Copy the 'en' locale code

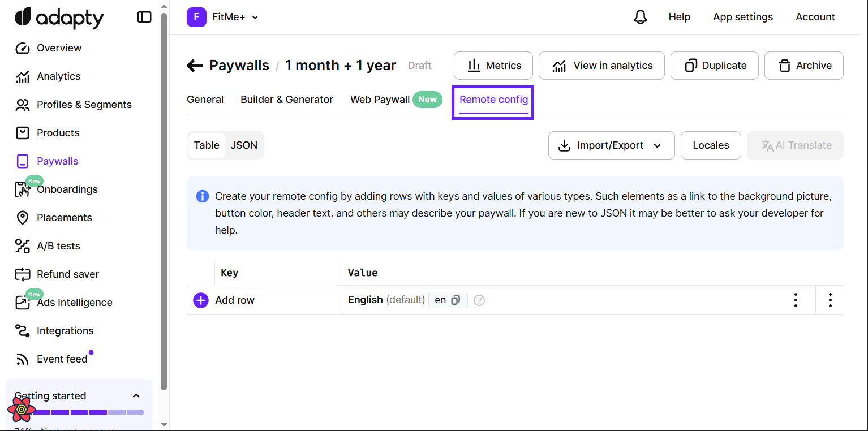tap(456, 300)
